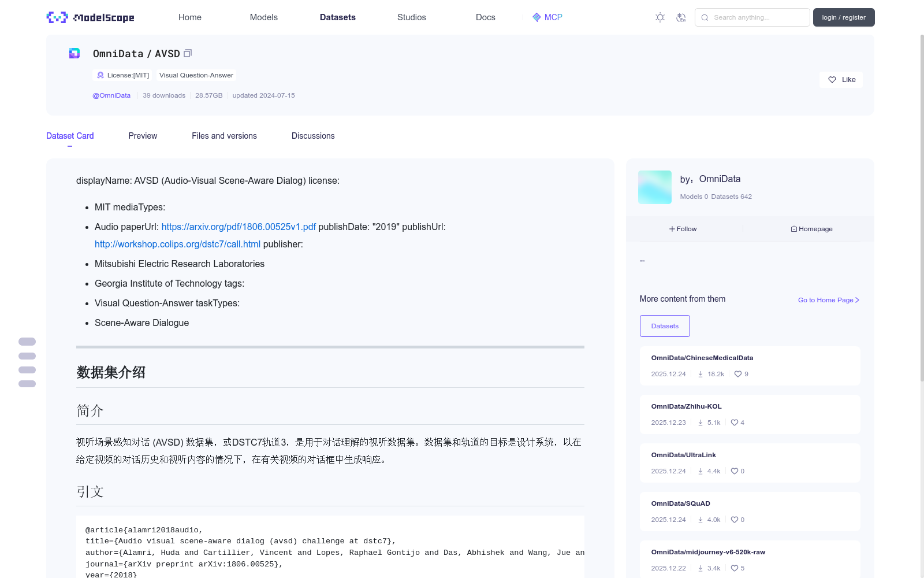Open the Studios nav item
Viewport: 924px width, 578px height.
coord(412,17)
